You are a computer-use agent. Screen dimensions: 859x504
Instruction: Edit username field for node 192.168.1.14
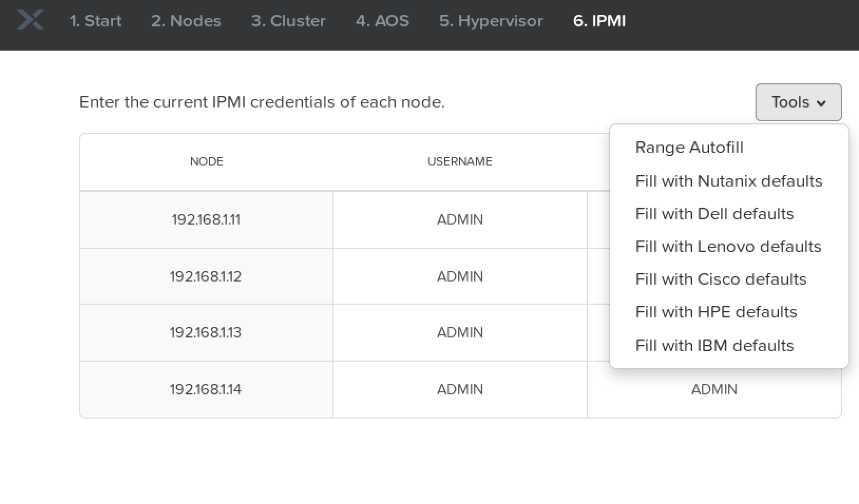[460, 389]
